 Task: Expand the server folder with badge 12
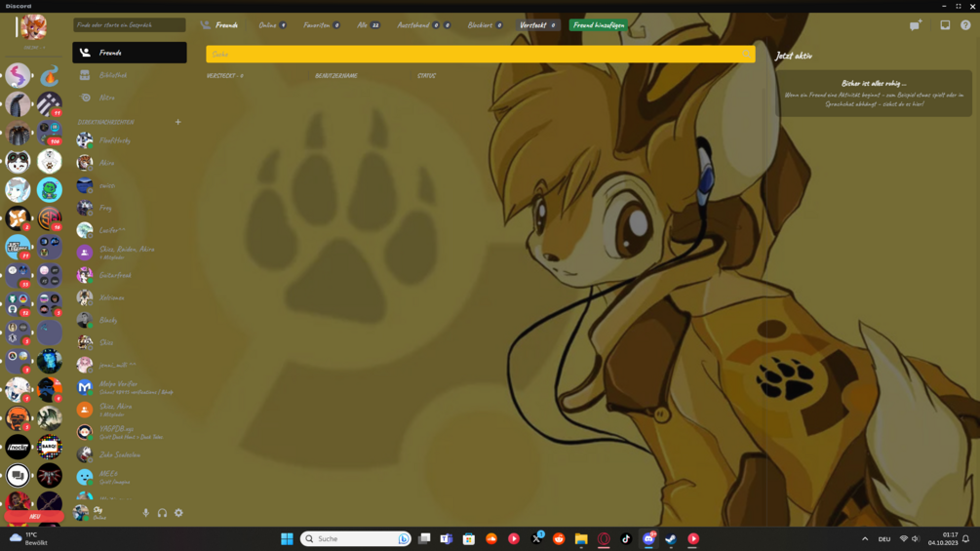tap(18, 304)
